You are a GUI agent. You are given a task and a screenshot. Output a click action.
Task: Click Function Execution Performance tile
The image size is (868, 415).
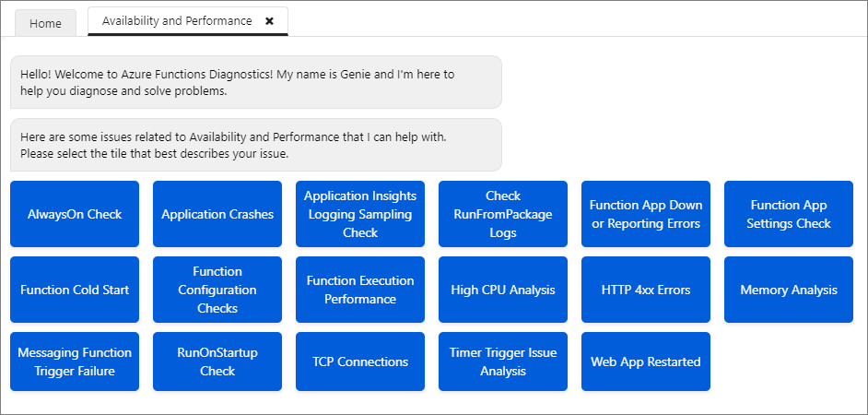(360, 290)
